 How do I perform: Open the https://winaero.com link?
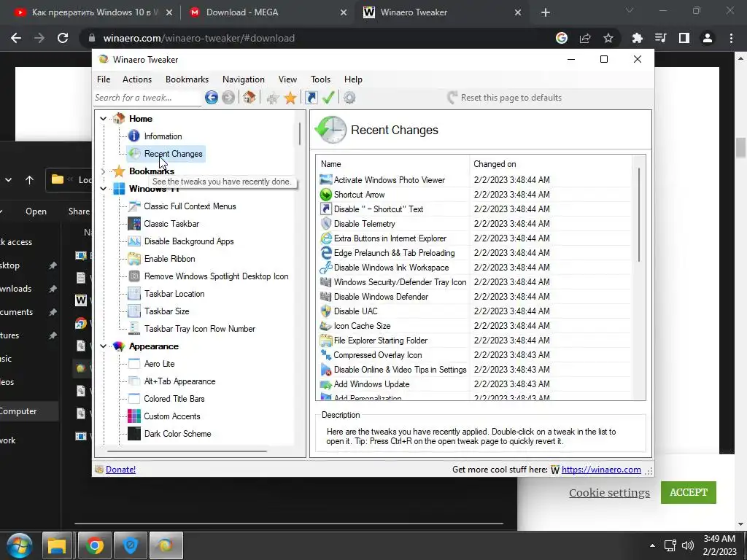601,470
